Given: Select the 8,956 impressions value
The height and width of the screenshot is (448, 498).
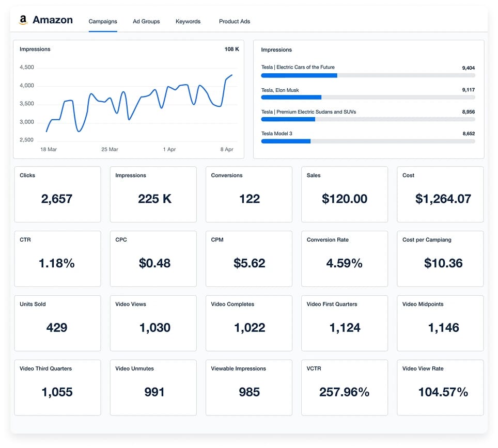Looking at the screenshot, I should point(468,111).
